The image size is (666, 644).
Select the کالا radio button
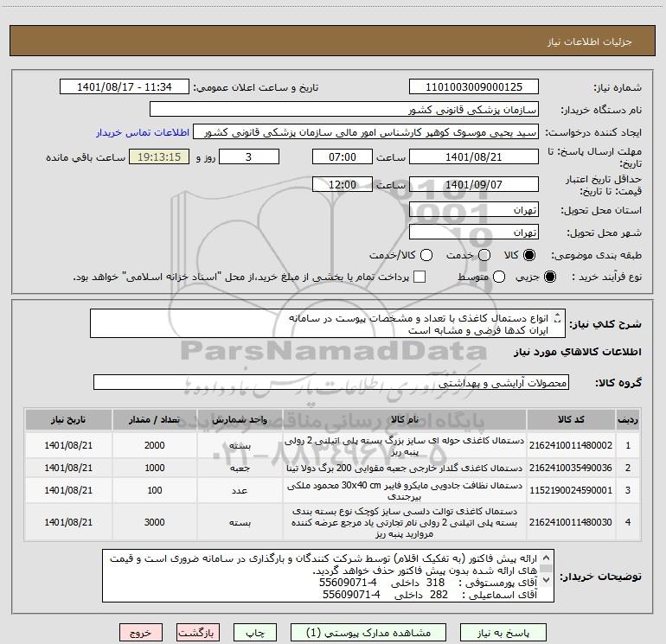tap(529, 255)
